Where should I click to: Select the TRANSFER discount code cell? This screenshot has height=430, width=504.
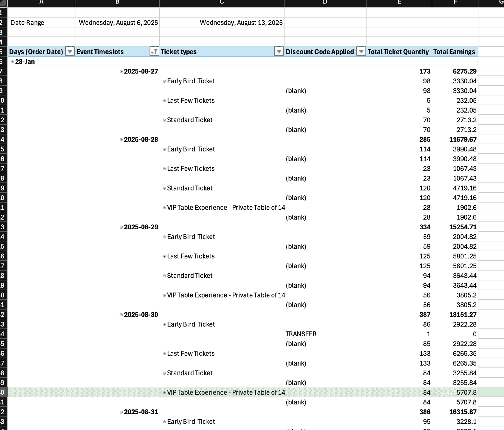tap(301, 334)
